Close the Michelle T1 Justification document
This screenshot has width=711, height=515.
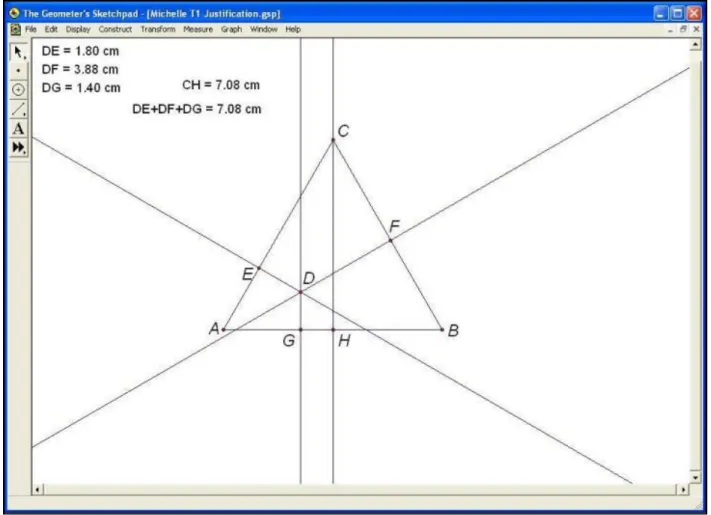pos(696,29)
